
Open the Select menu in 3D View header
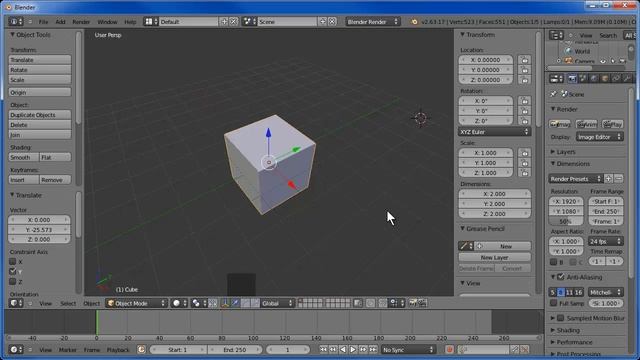coord(68,303)
